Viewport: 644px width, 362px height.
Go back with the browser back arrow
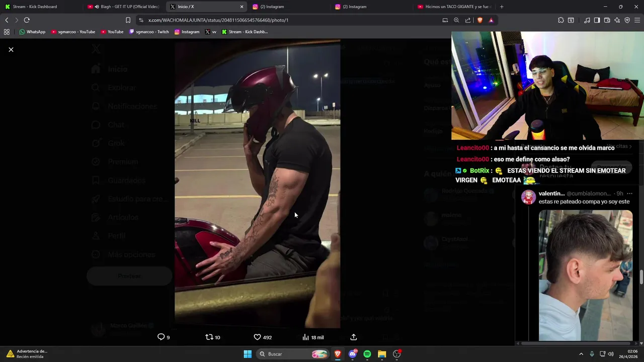(x=7, y=20)
